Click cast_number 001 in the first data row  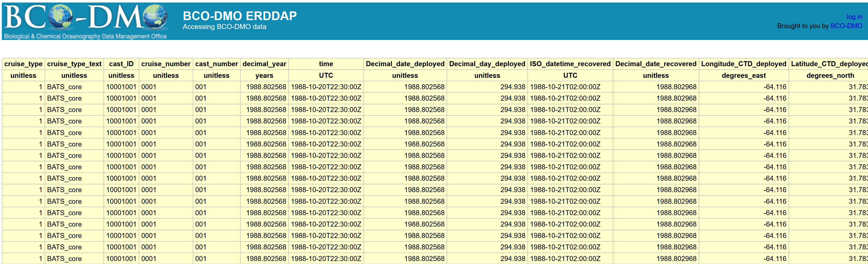201,87
